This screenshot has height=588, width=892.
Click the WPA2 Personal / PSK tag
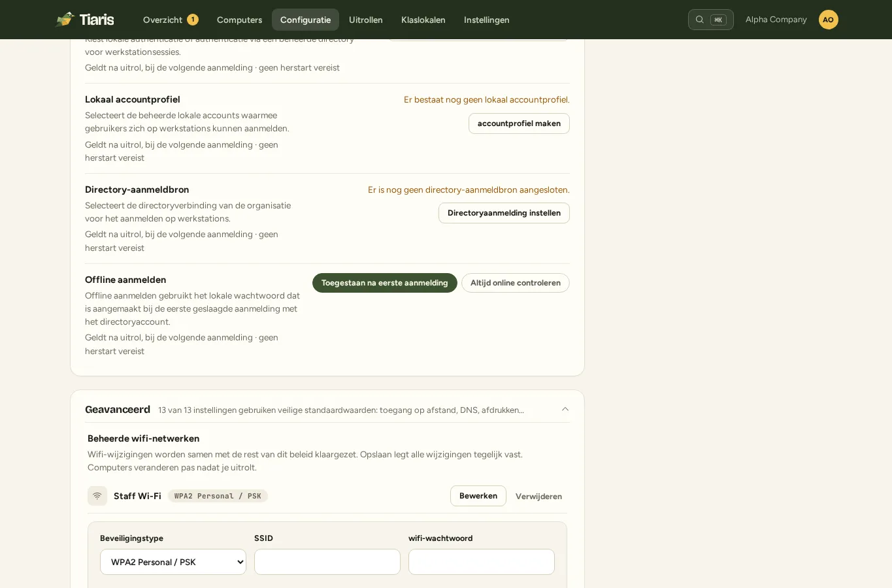tap(218, 496)
